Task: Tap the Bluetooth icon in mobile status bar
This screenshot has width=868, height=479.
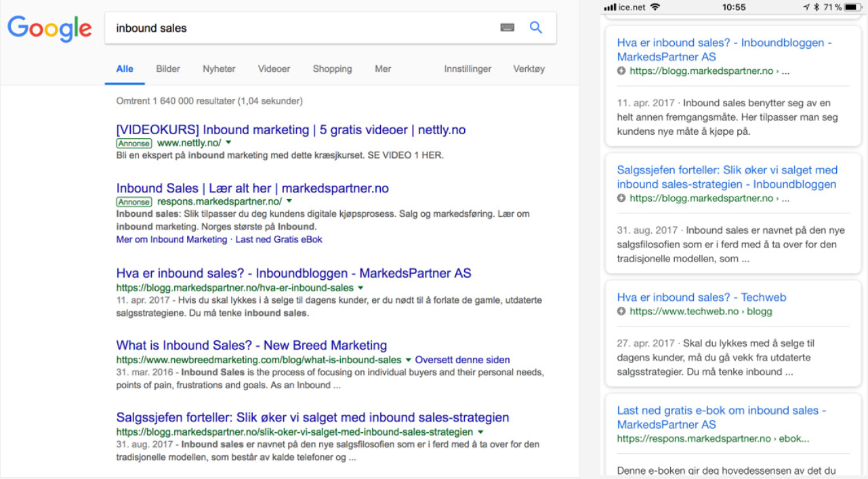Action: click(817, 7)
